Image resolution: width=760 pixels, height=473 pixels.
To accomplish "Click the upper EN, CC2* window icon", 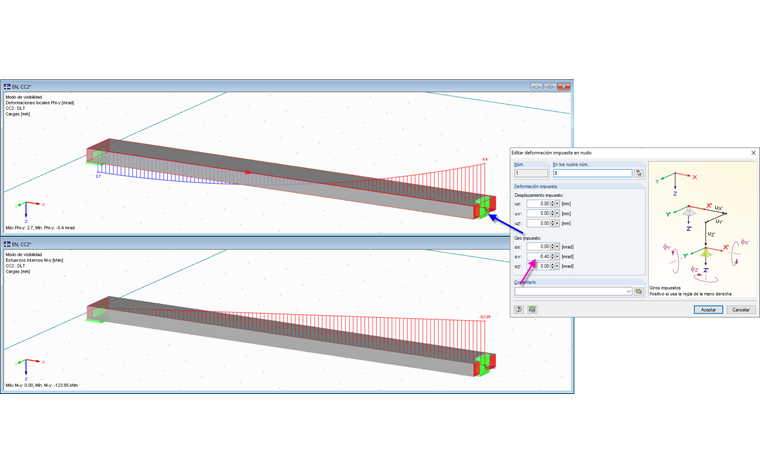I will pos(7,87).
